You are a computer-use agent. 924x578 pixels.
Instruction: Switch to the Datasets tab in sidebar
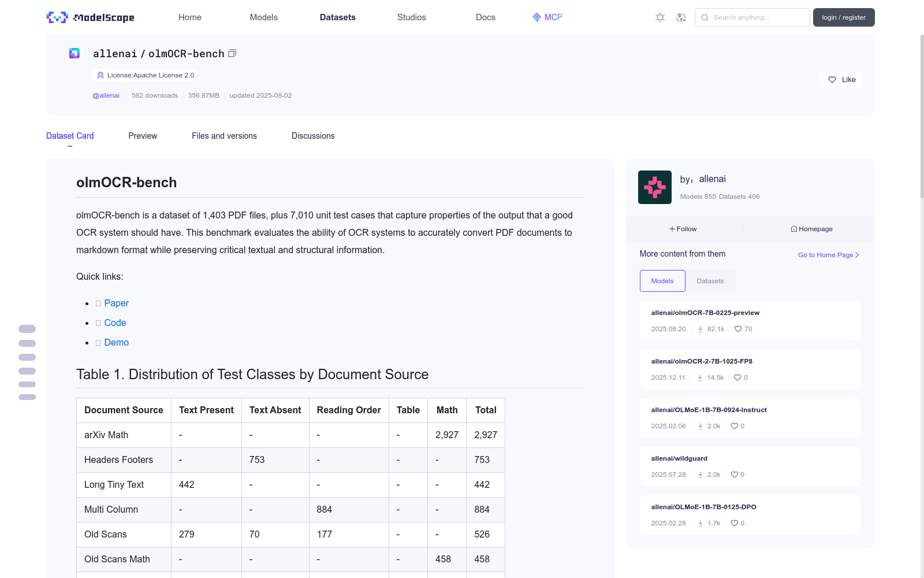point(710,281)
